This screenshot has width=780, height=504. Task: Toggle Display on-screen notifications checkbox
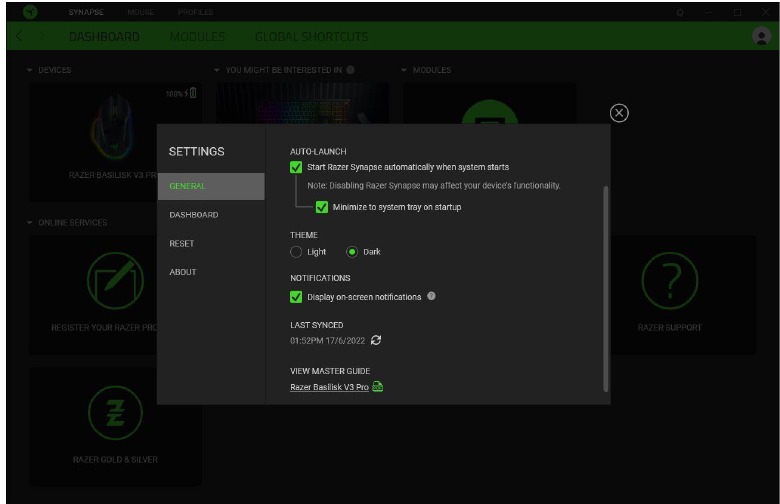(x=296, y=297)
